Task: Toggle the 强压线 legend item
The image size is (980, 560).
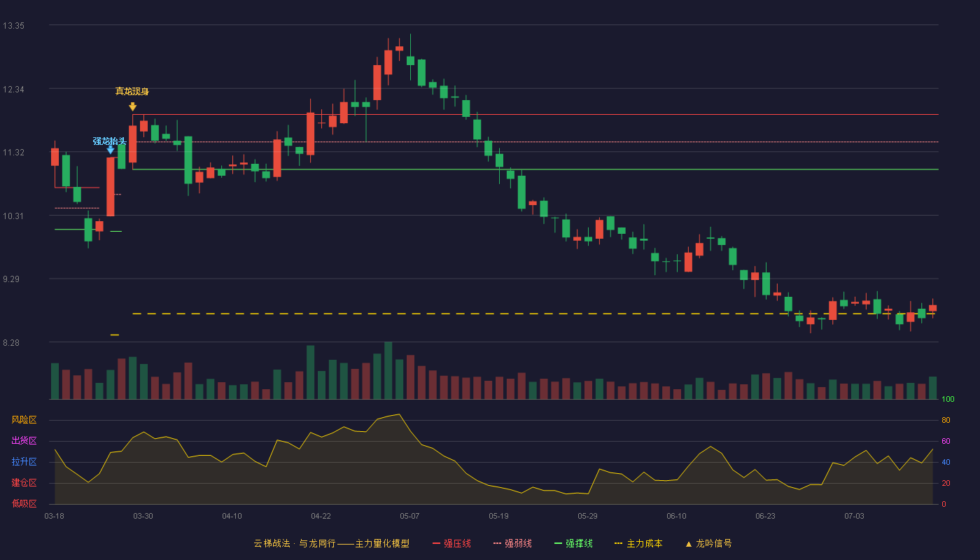Action: [452, 543]
